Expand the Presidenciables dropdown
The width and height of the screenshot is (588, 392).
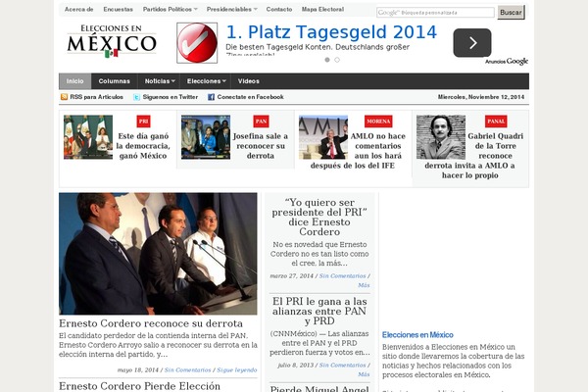click(x=231, y=10)
